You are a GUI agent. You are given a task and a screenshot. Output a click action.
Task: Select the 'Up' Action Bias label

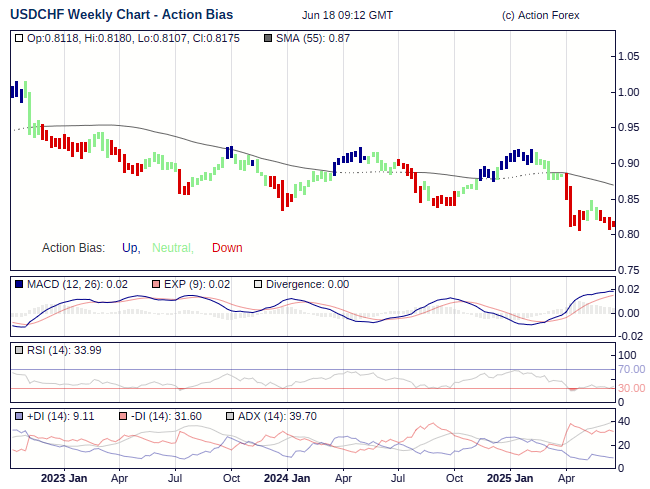coord(130,248)
